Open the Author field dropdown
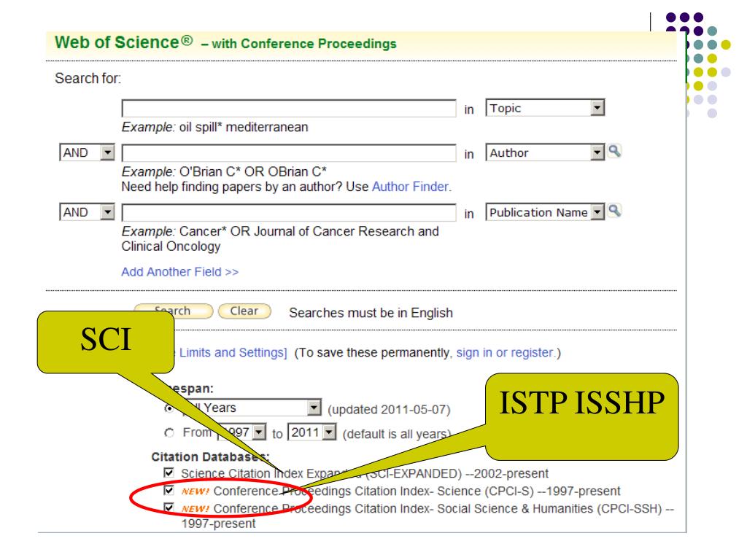Image resolution: width=747 pixels, height=560 pixels. coord(545,152)
